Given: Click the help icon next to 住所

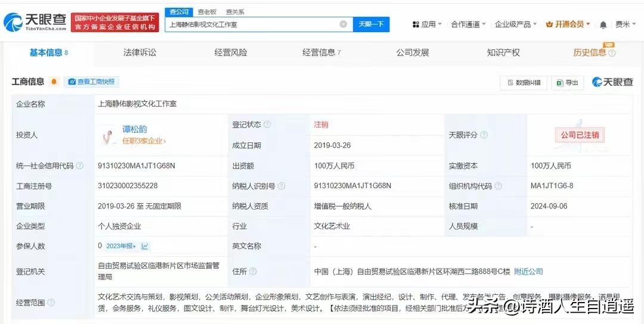Looking at the screenshot, I should pyautogui.click(x=253, y=272).
